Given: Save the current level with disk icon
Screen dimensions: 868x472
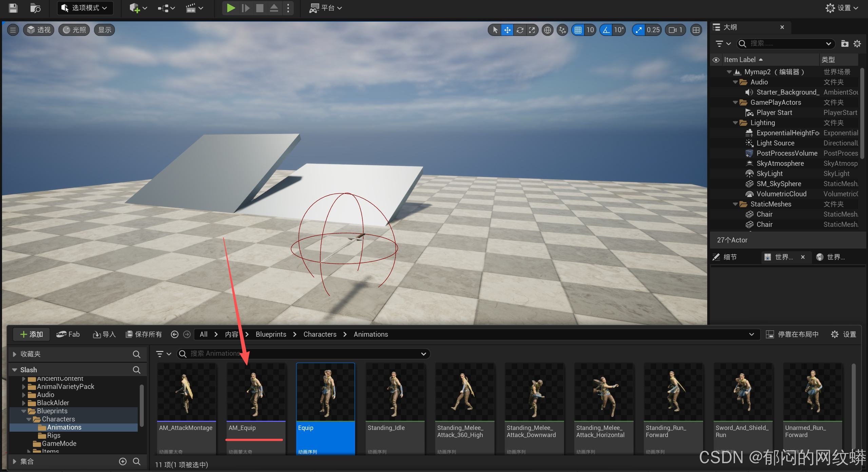Looking at the screenshot, I should 13,8.
